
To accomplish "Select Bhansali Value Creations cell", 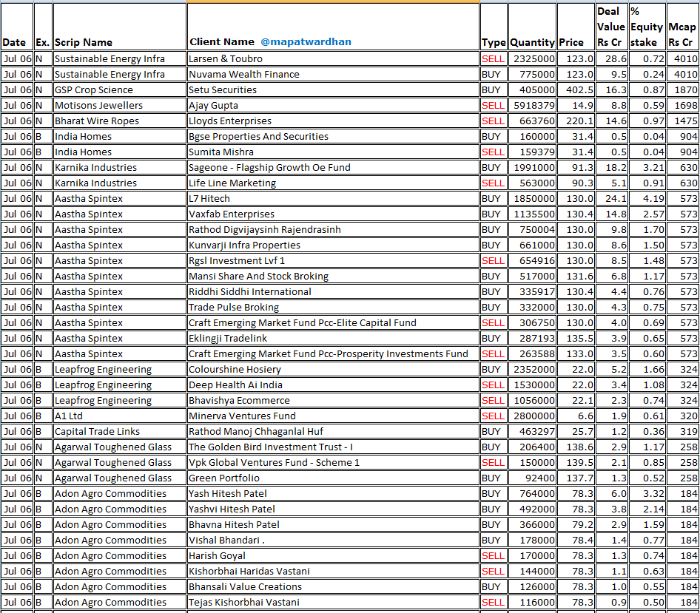I will (334, 586).
